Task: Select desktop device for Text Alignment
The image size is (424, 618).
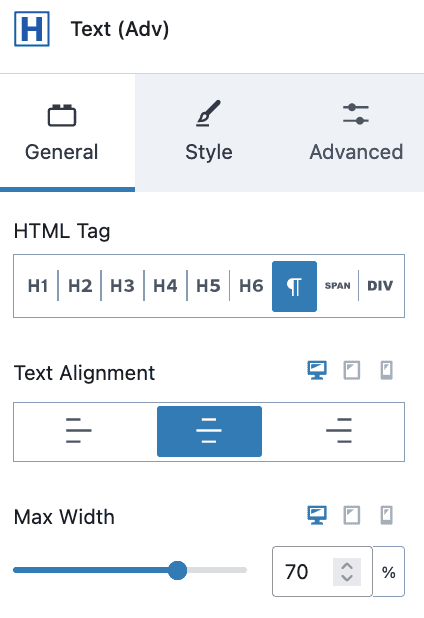Action: [317, 370]
